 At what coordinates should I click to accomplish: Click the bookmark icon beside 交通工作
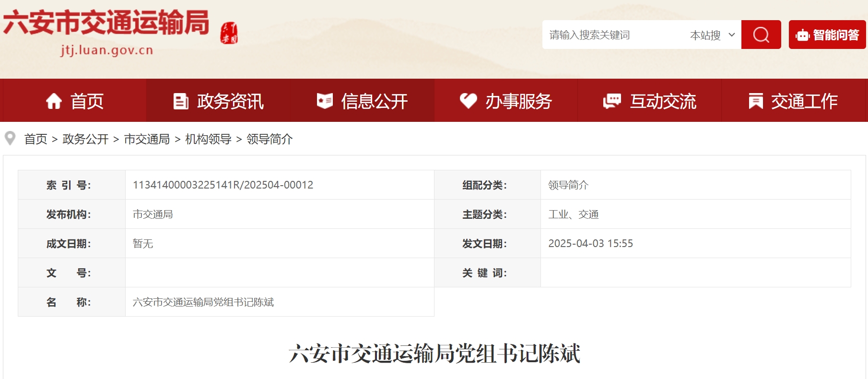click(x=756, y=101)
